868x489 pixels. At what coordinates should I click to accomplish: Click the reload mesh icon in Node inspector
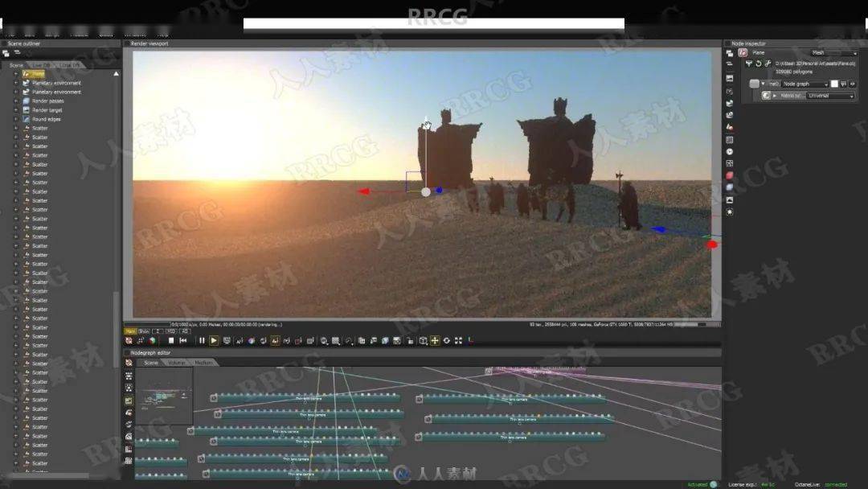point(759,63)
